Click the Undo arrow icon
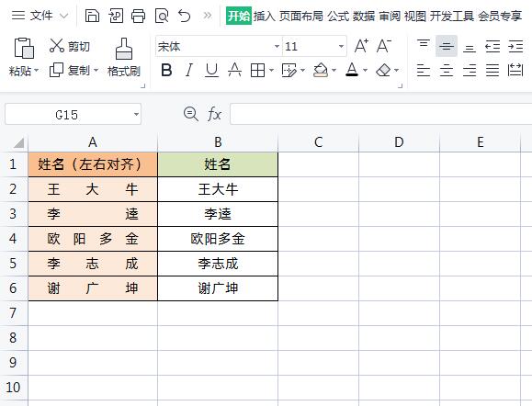532x406 pixels. tap(185, 16)
